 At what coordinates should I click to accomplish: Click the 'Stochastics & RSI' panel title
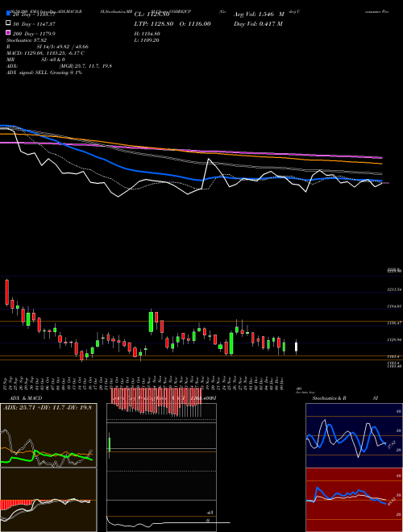[x=345, y=398]
